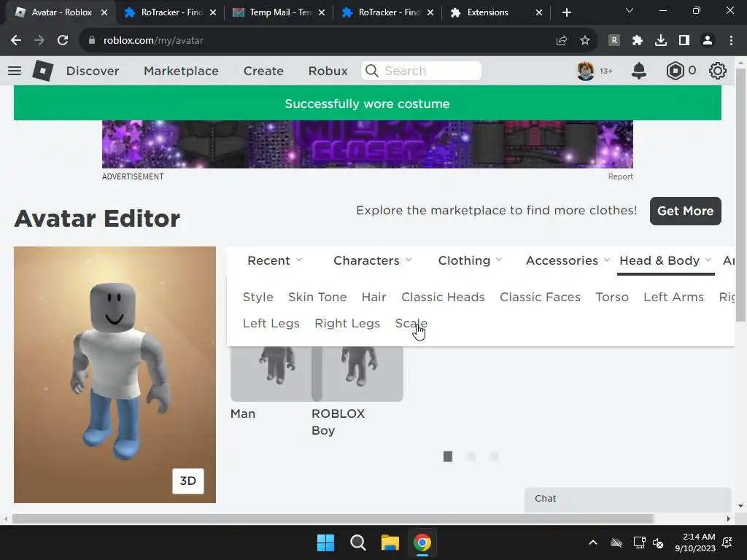This screenshot has width=747, height=560.
Task: Open a new browser tab with plus icon
Action: (x=566, y=12)
